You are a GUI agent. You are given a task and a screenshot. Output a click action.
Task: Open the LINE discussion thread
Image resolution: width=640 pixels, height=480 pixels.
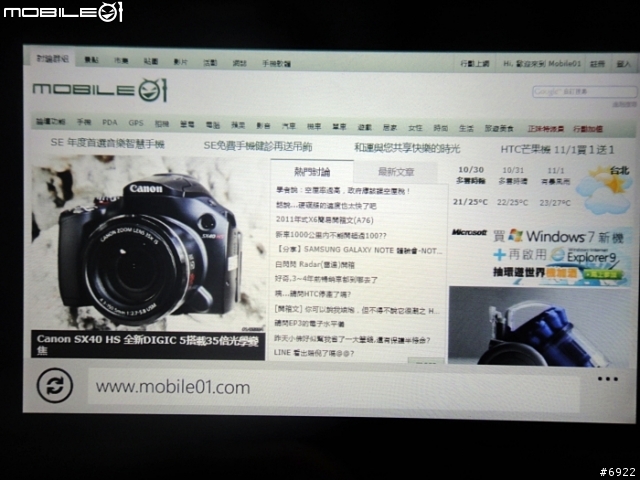coord(314,353)
